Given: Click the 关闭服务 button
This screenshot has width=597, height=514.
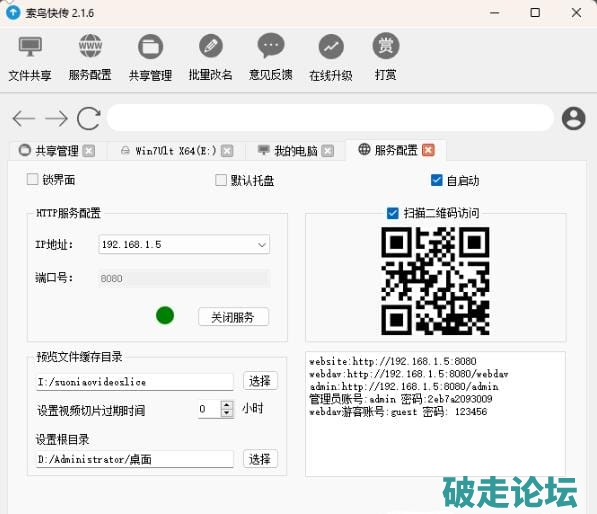Looking at the screenshot, I should pyautogui.click(x=233, y=317).
